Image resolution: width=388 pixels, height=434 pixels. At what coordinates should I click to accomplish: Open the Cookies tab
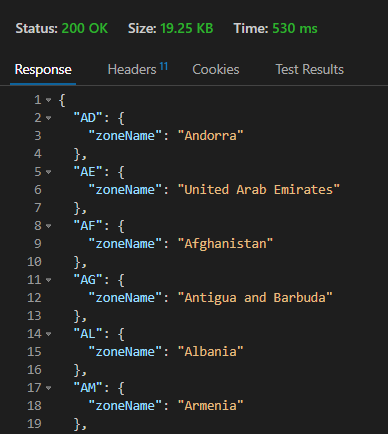216,70
